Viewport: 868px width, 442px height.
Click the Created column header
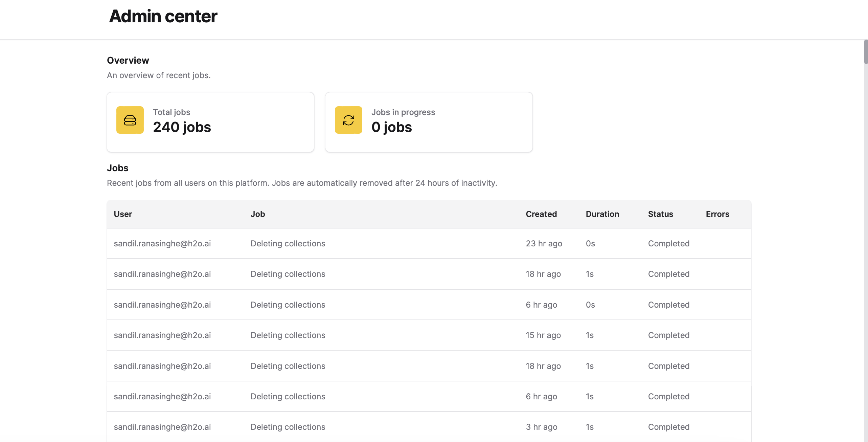point(541,214)
